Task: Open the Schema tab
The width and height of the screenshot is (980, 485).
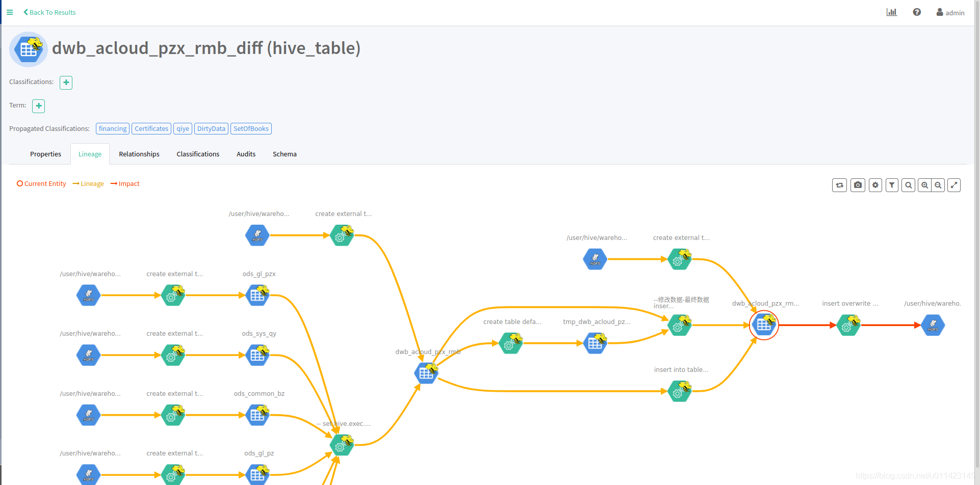Action: click(285, 154)
